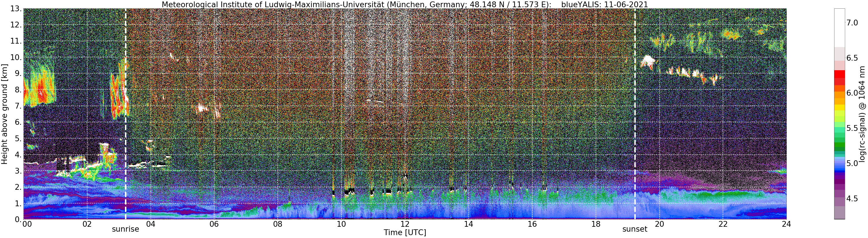Click the 'sunrise' label below the axis
Screen dimensions: 868x238
pos(125,229)
